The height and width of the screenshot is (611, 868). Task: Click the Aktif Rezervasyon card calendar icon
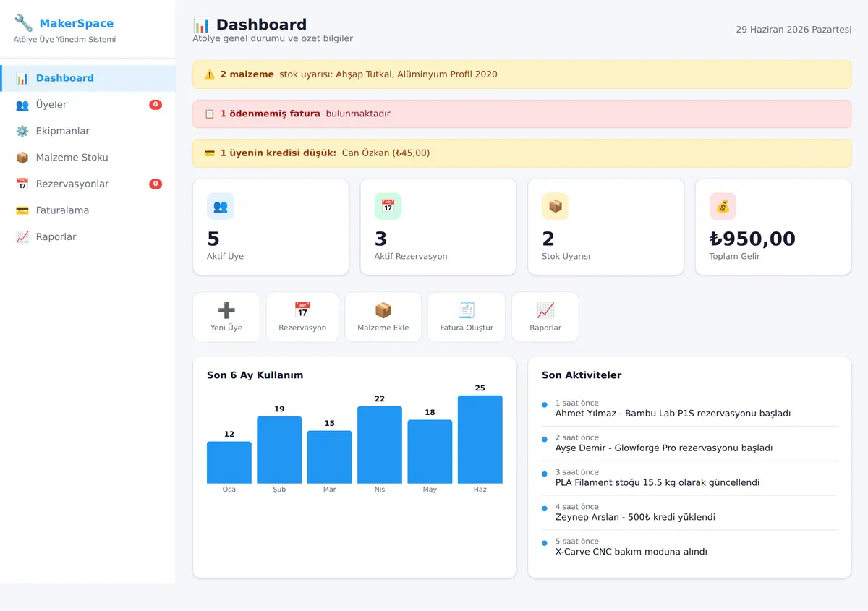pyautogui.click(x=388, y=206)
